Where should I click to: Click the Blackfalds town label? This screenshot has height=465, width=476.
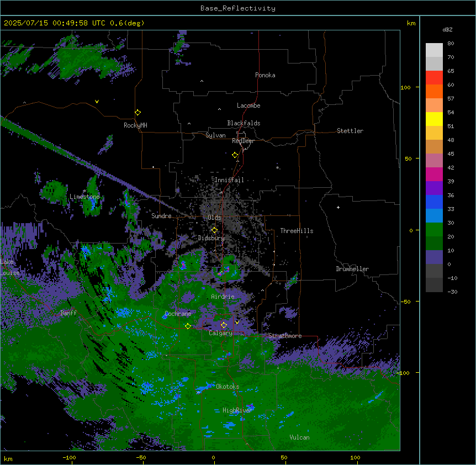pos(244,123)
